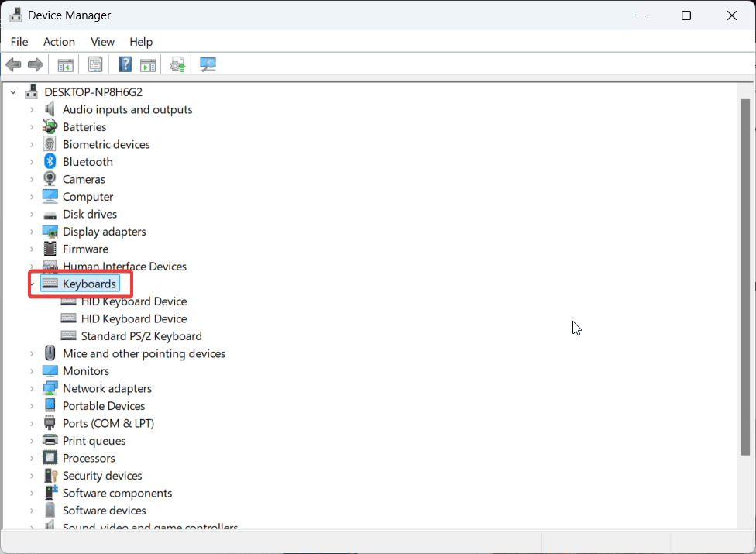Click the Cameras webcam icon
Screen dimensions: 756x554
[50, 179]
